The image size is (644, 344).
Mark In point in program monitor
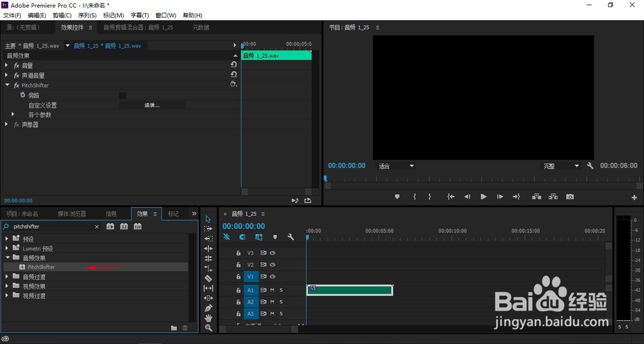click(x=414, y=197)
